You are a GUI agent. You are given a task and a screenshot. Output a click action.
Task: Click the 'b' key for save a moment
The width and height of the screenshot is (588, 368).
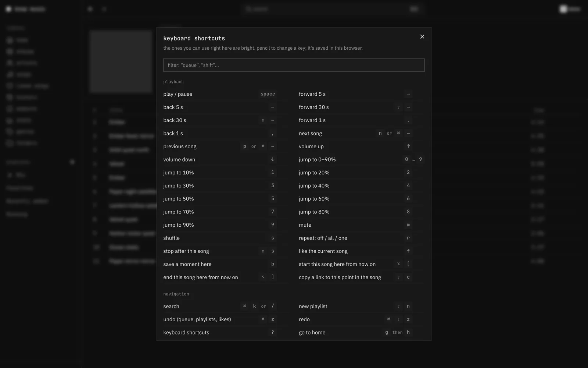pos(273,264)
